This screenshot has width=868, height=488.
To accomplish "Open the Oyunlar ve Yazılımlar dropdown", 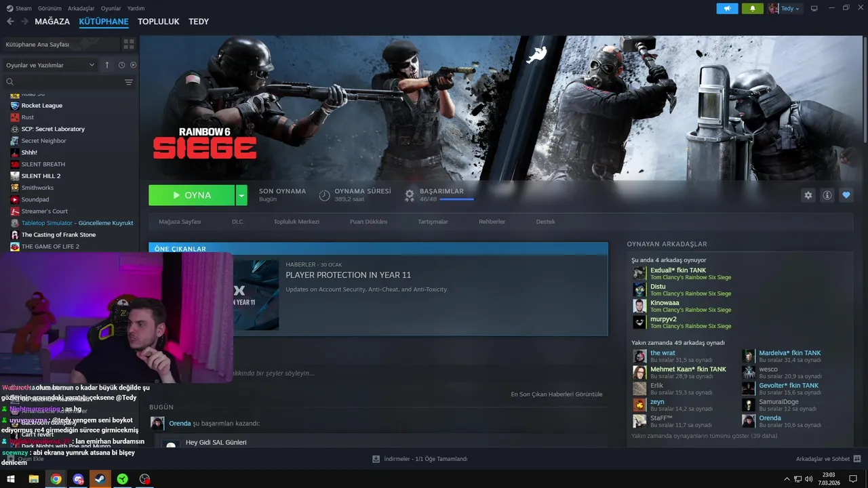I will [x=50, y=65].
